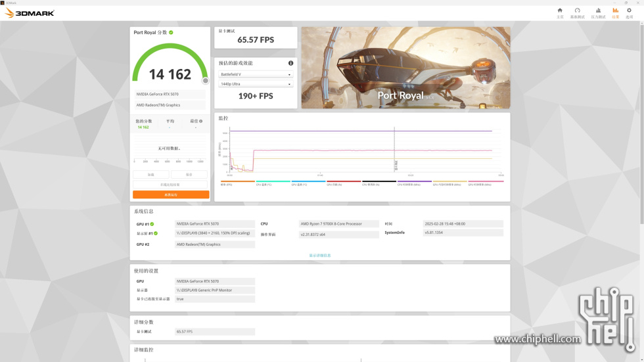Screen dimensions: 644x362
Task: Click the show detailed info link
Action: point(320,256)
